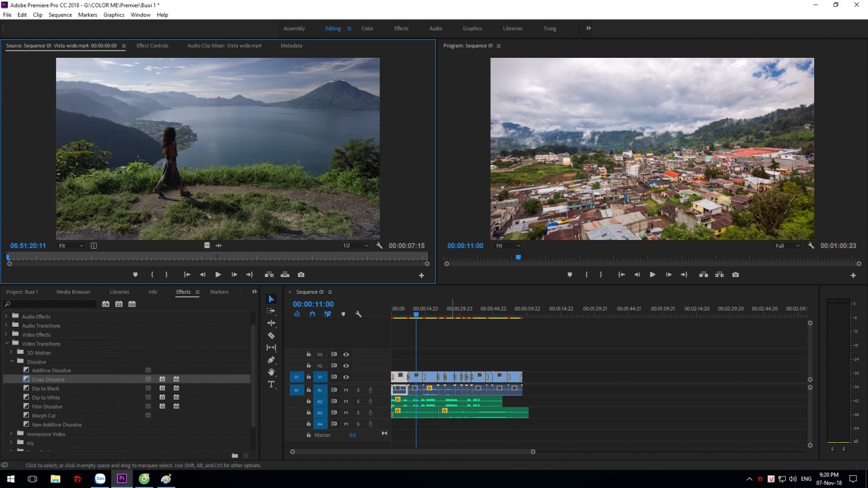The height and width of the screenshot is (488, 868).
Task: Click the Effects panel search field
Action: (50, 304)
